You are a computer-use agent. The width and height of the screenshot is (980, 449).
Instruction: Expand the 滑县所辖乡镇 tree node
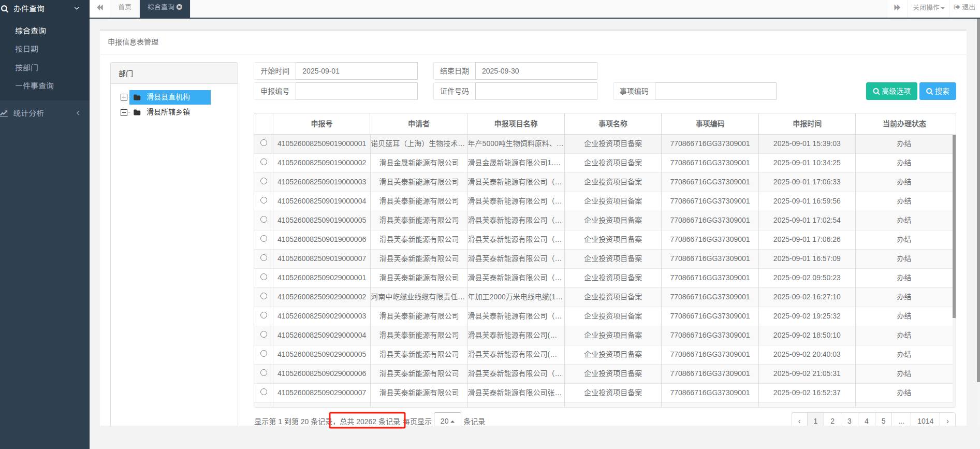(124, 112)
